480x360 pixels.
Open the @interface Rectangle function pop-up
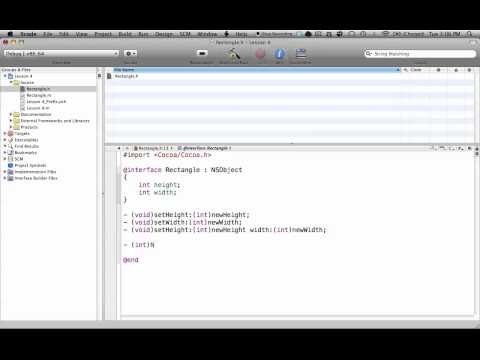pos(205,148)
